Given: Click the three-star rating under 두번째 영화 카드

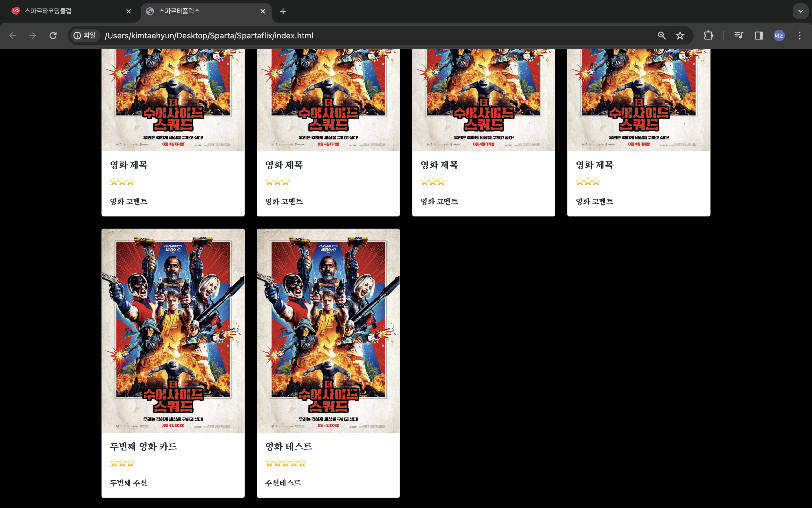Looking at the screenshot, I should coord(122,463).
